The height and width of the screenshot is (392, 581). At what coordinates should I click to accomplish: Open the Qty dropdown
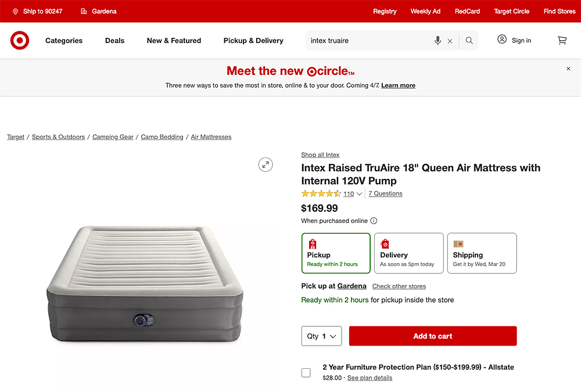click(x=321, y=336)
